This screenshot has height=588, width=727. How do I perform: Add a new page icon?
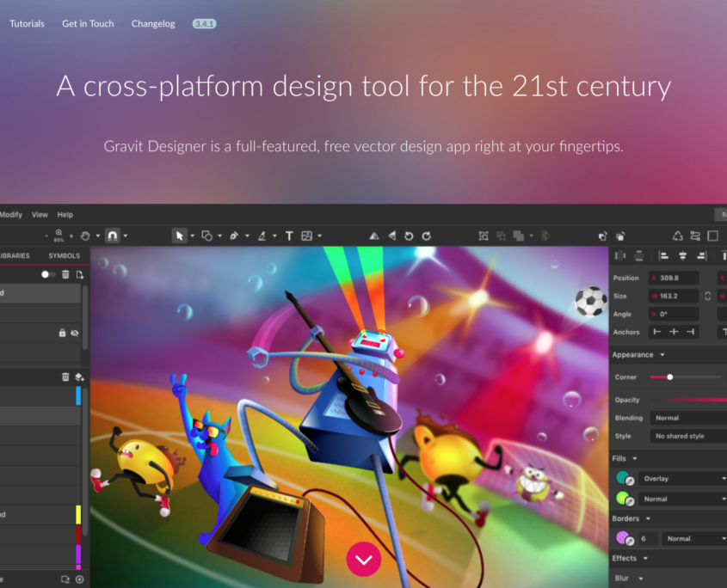(x=80, y=274)
